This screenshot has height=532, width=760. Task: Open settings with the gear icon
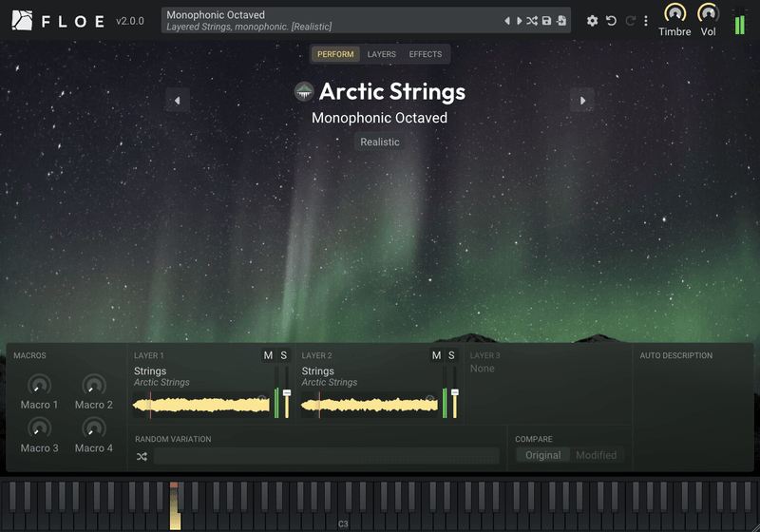[592, 21]
